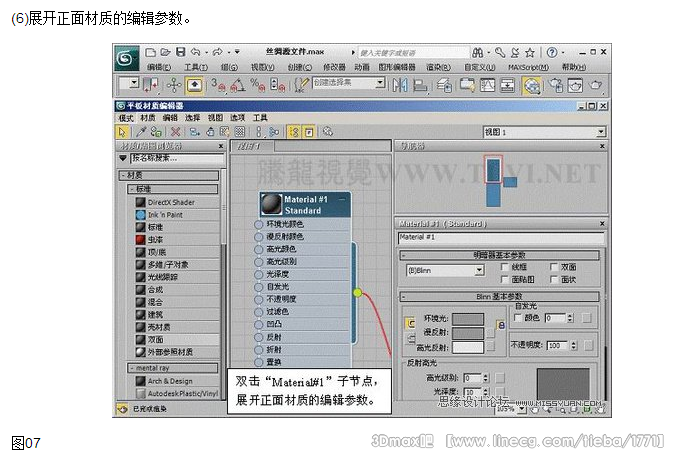
Task: Click the Undo arrow icon
Action: click(196, 52)
